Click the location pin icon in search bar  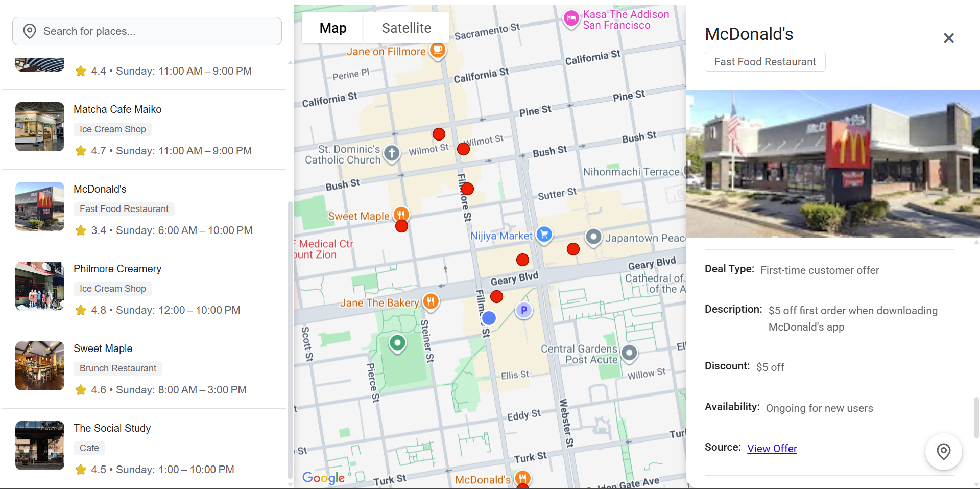30,31
